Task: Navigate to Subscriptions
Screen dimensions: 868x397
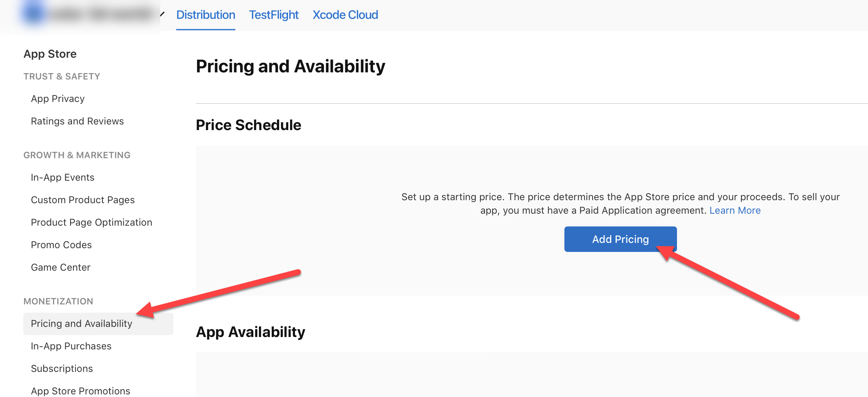Action: 62,369
